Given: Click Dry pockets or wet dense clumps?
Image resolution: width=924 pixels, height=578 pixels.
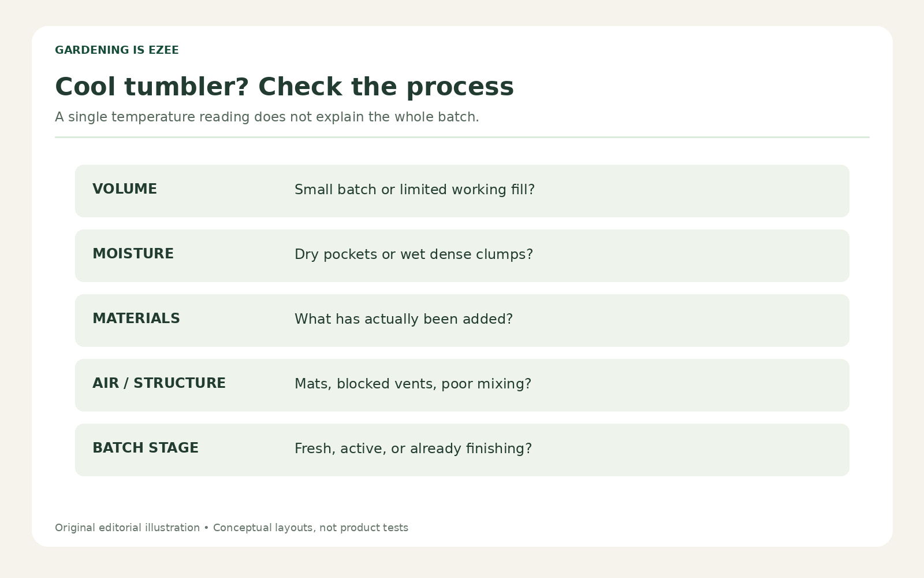Looking at the screenshot, I should coord(413,254).
